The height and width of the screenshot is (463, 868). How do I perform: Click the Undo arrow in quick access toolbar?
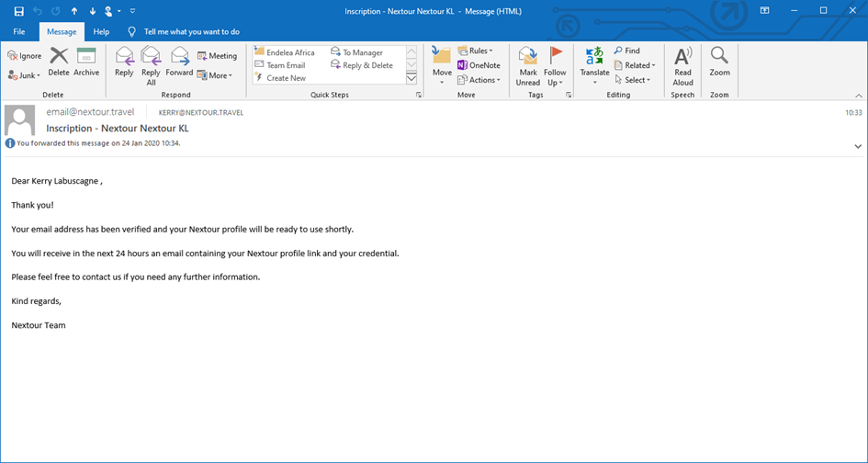coord(38,11)
